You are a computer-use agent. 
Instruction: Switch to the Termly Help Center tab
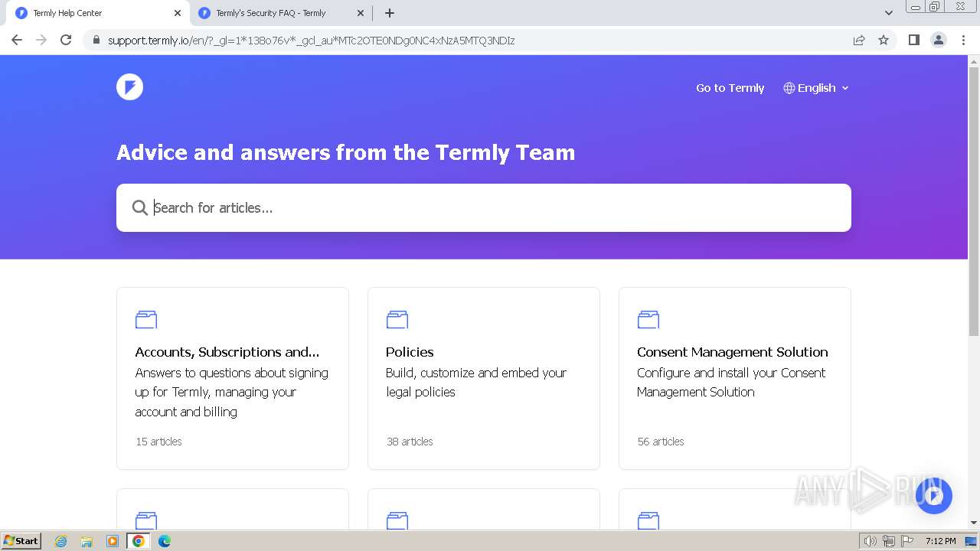point(99,13)
